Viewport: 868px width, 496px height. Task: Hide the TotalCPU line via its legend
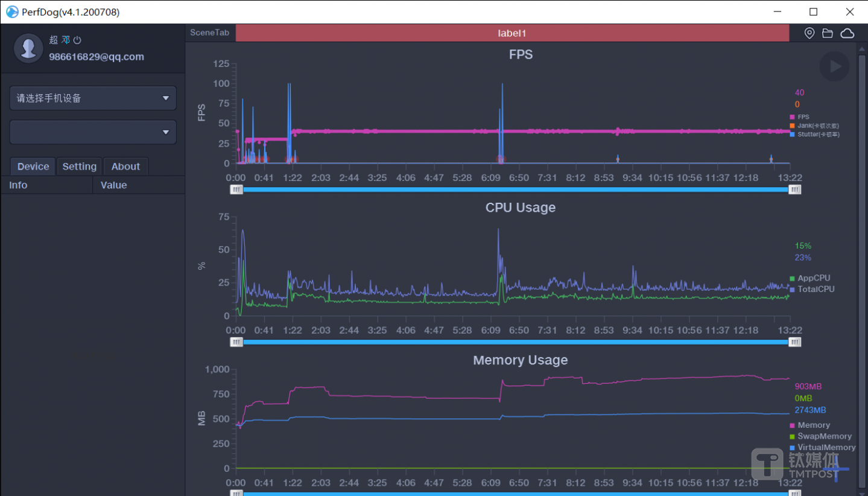click(x=816, y=289)
